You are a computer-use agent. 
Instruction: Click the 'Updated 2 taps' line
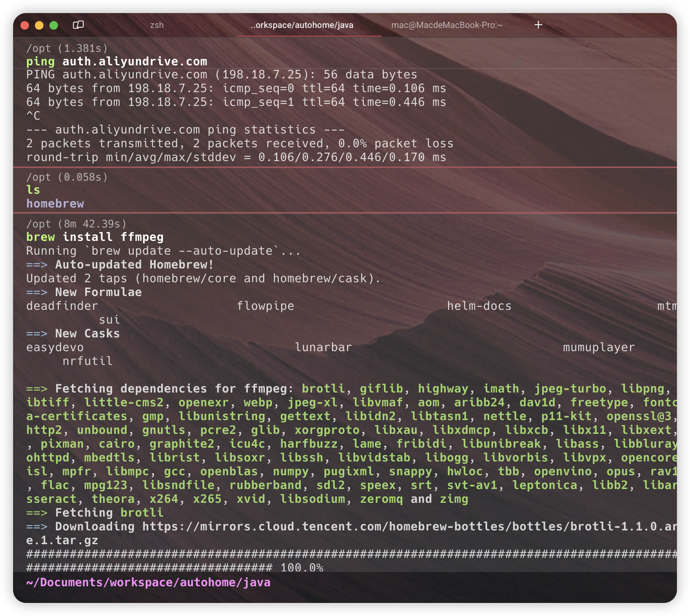(x=204, y=278)
